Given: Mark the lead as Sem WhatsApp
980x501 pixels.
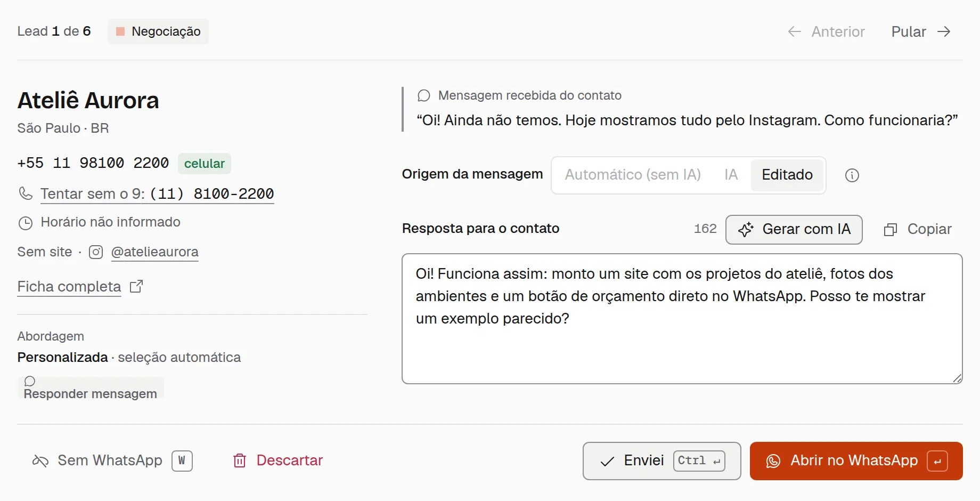Looking at the screenshot, I should point(112,460).
